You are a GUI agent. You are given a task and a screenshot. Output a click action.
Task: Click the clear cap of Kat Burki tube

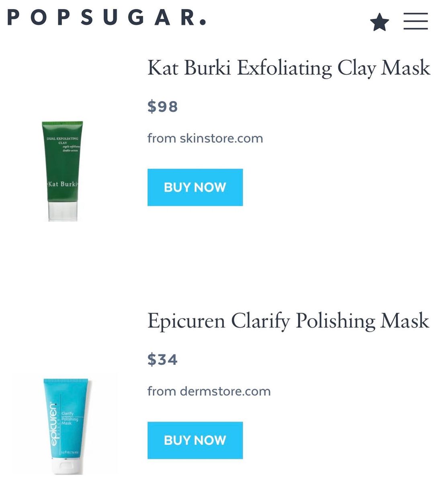coord(63,211)
